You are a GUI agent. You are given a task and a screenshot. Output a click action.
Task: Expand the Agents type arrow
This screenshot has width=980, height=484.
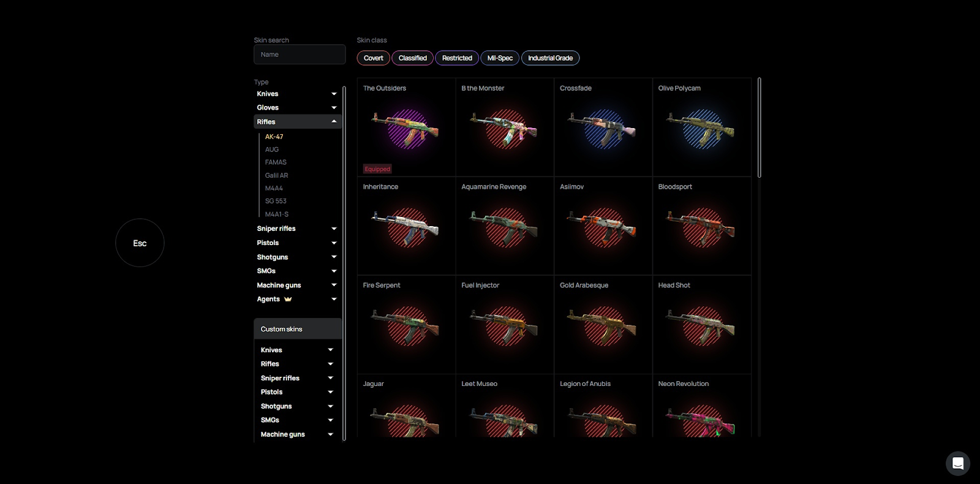[x=334, y=299]
